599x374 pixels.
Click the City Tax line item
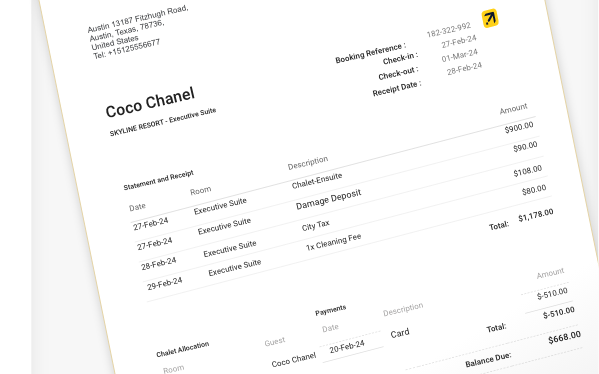pos(316,225)
